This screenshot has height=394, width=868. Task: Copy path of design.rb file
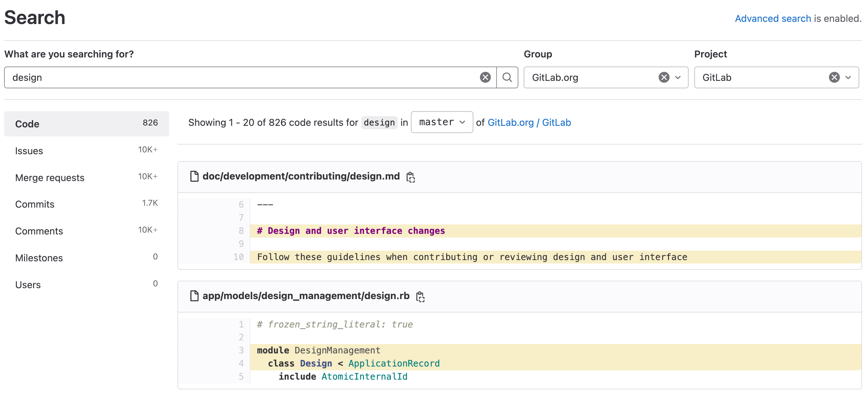pyautogui.click(x=420, y=296)
